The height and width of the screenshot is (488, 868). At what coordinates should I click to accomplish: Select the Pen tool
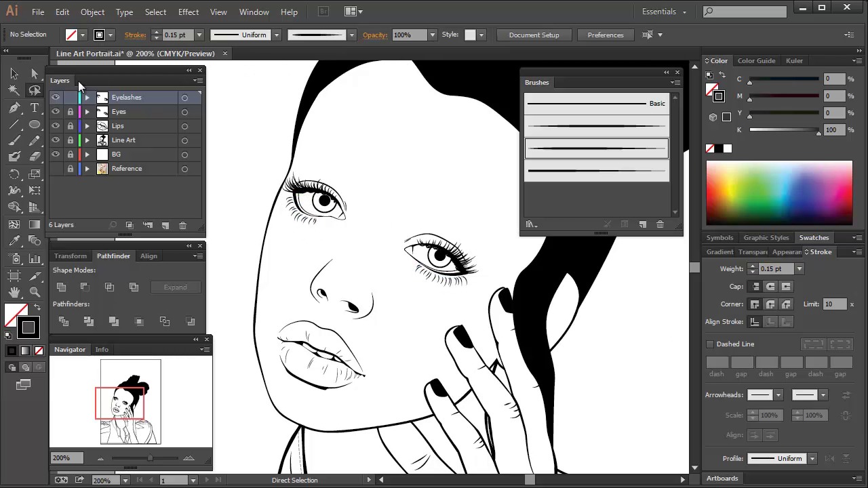14,108
